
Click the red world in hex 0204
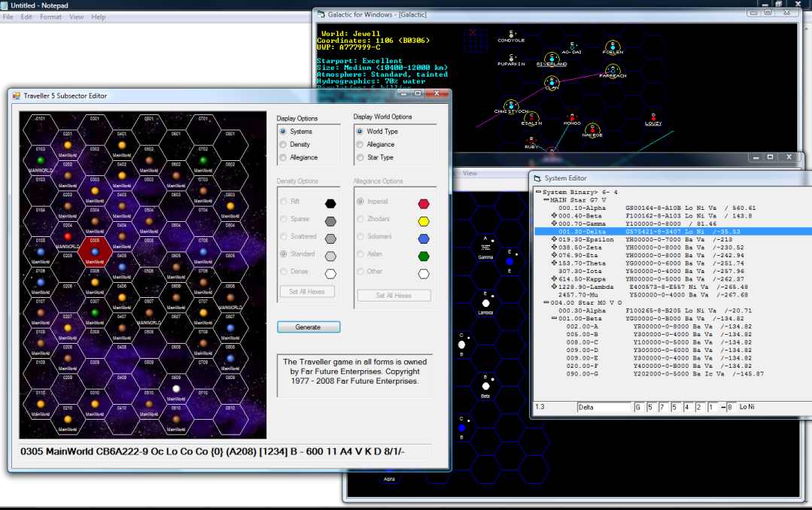pyautogui.click(x=67, y=237)
